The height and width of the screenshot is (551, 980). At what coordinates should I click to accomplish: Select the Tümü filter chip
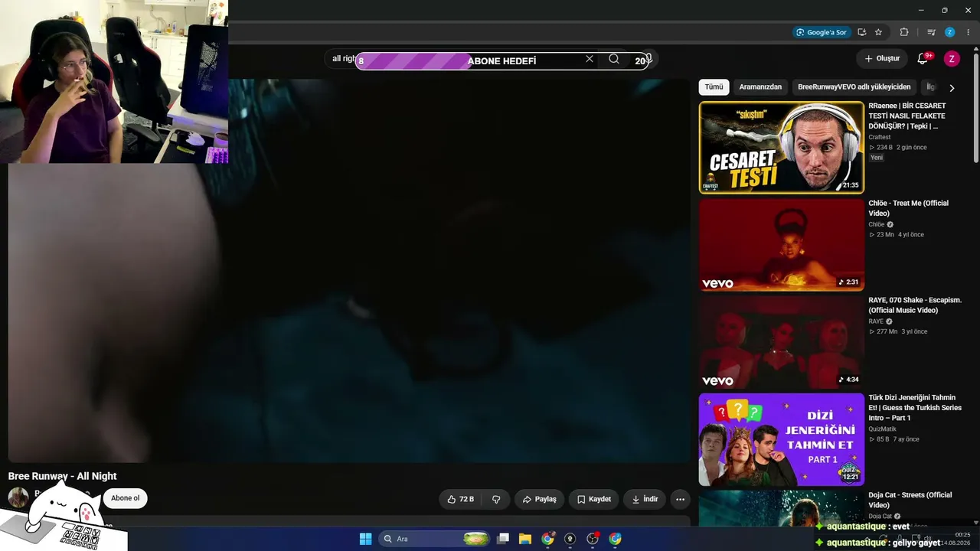tap(714, 87)
